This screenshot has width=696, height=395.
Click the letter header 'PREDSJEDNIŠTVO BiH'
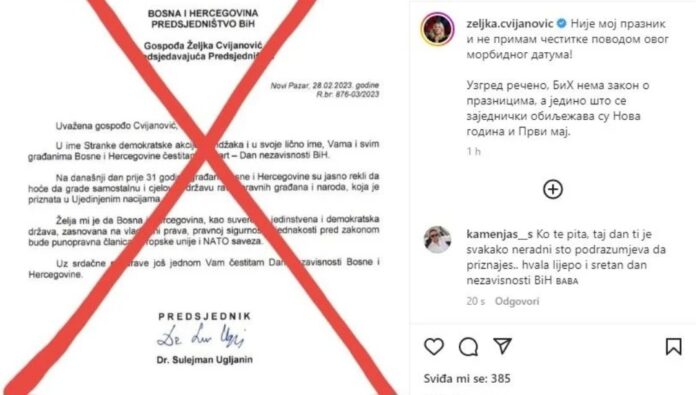203,24
